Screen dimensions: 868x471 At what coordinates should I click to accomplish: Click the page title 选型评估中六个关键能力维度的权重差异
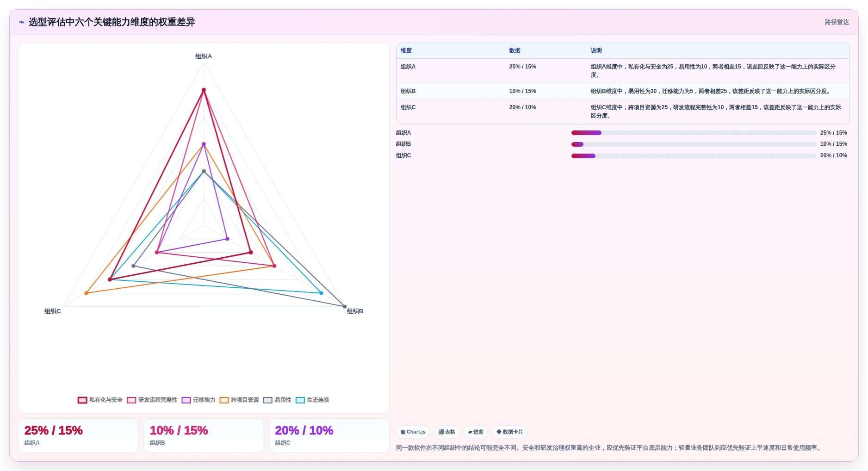click(112, 22)
